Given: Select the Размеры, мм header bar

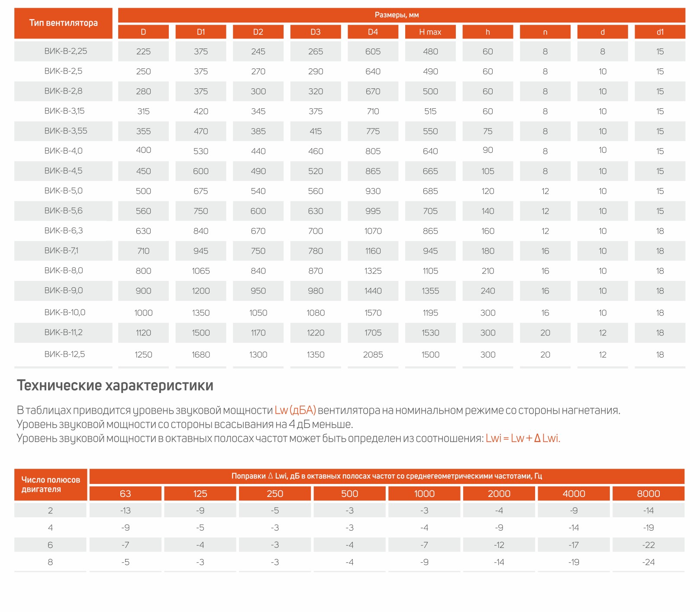Looking at the screenshot, I should tap(401, 15).
